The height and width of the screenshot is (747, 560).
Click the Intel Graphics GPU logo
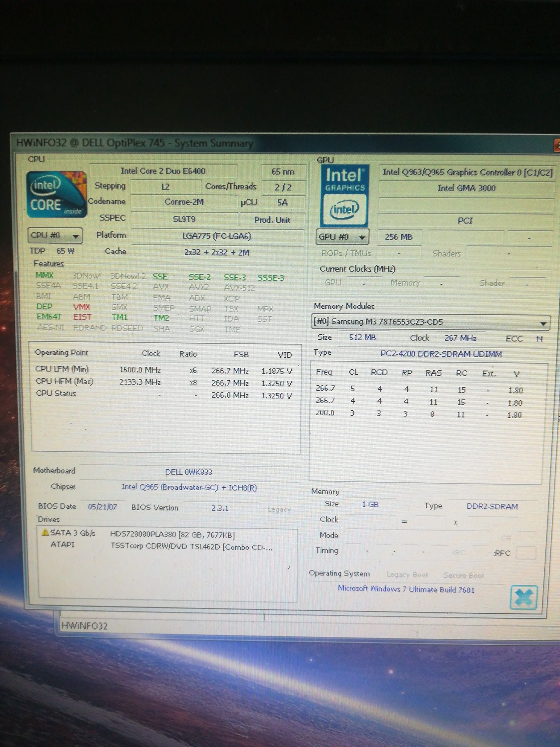(x=344, y=195)
